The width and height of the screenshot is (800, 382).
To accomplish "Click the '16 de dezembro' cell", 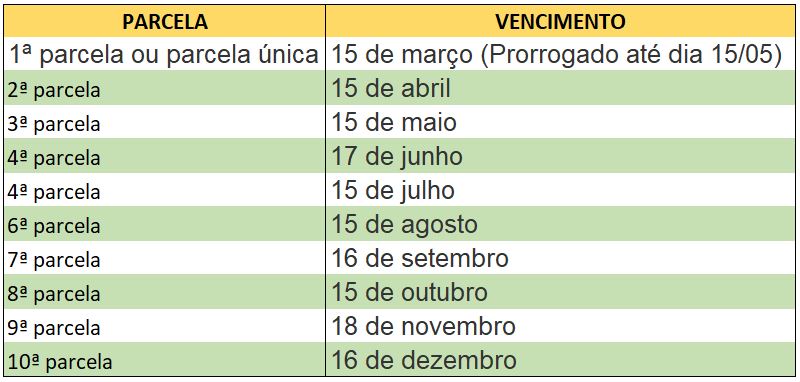I will (x=560, y=360).
